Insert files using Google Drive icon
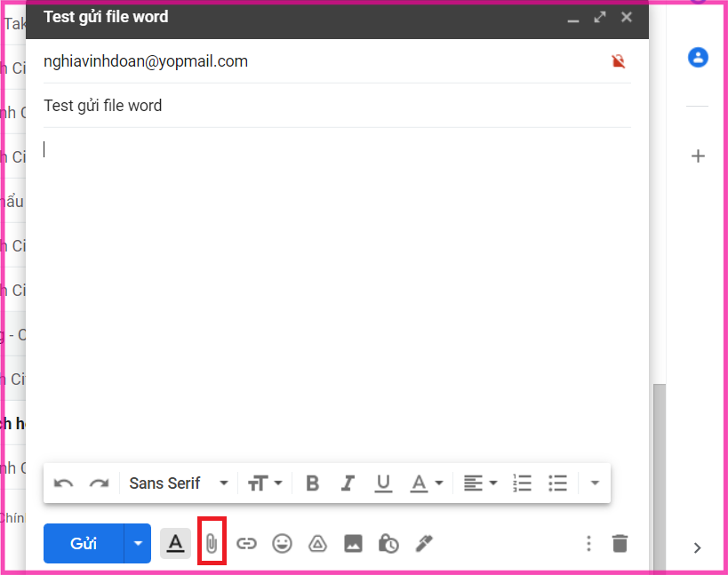The width and height of the screenshot is (728, 575). [x=317, y=543]
